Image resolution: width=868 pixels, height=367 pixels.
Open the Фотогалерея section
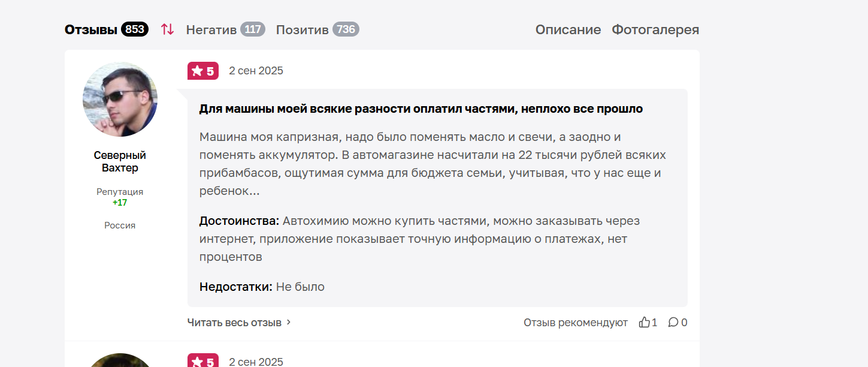coord(655,29)
